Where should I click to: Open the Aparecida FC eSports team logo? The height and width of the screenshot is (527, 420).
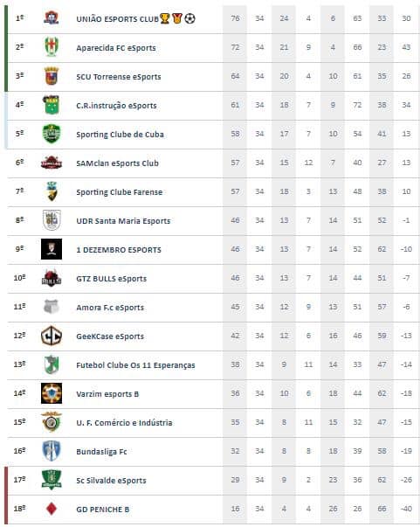[52, 47]
